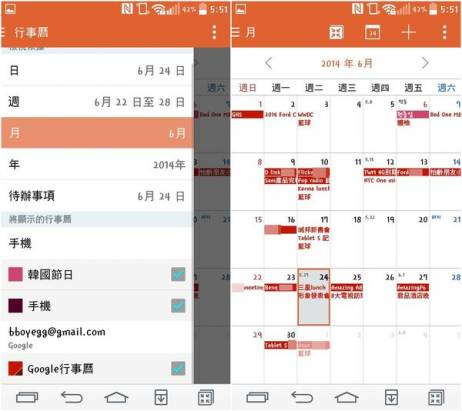
Task: Uncheck the 韓國節日 calendar checkbox
Action: pyautogui.click(x=178, y=275)
